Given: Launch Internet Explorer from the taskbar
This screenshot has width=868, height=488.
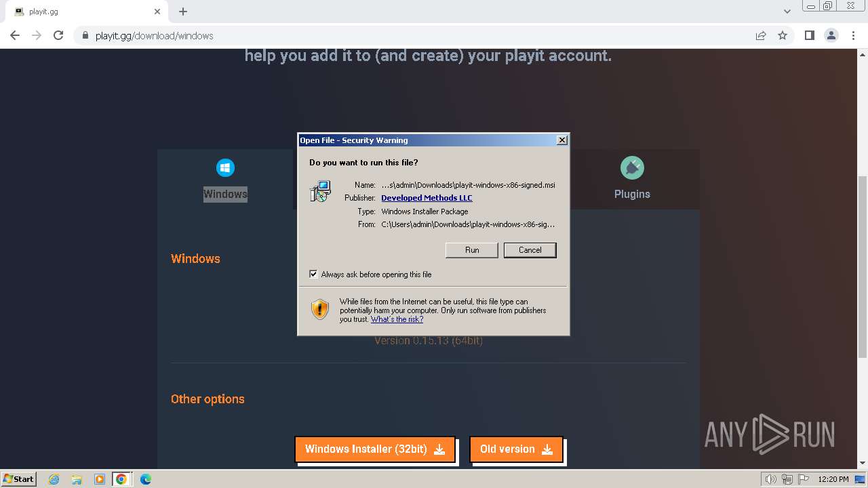Looking at the screenshot, I should pos(54,479).
